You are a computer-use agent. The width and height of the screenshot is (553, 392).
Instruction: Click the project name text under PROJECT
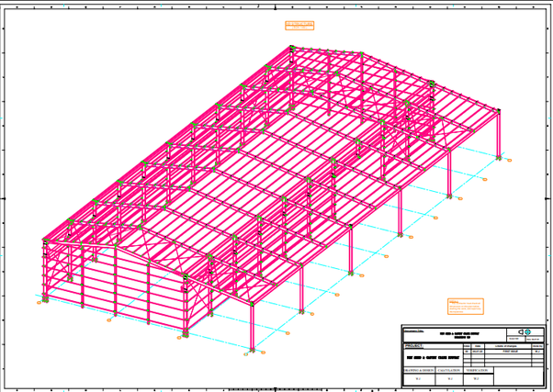pyautogui.click(x=431, y=357)
